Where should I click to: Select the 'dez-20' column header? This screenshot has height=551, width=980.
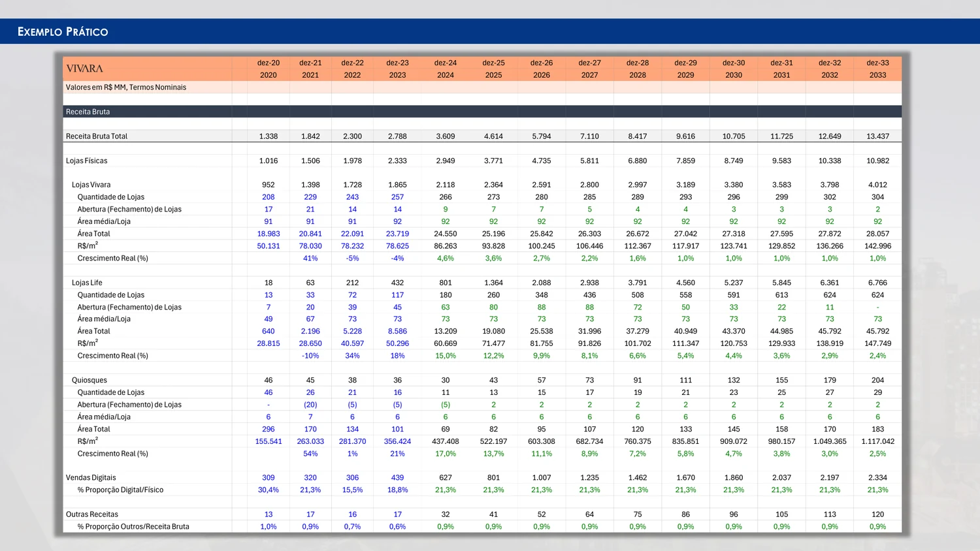pos(269,63)
